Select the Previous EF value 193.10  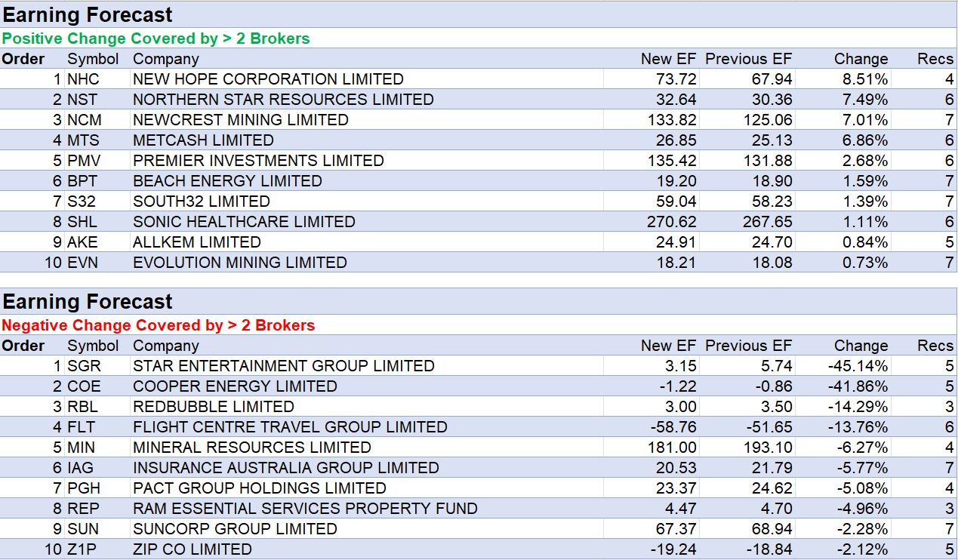(x=767, y=448)
